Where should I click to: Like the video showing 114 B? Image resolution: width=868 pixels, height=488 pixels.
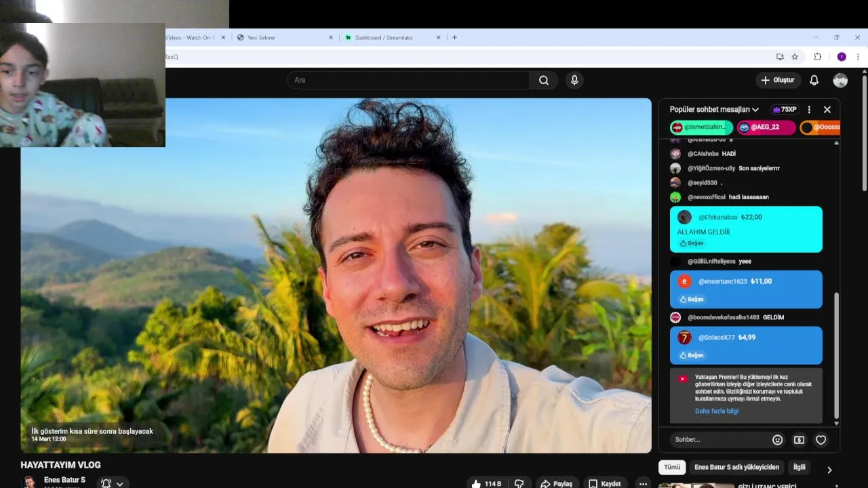pyautogui.click(x=487, y=483)
